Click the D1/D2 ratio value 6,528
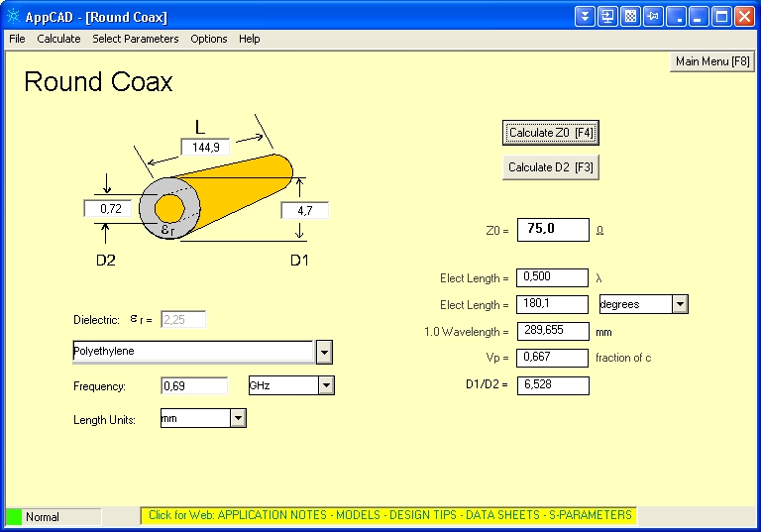Screen dimensions: 761x532 tap(553, 385)
